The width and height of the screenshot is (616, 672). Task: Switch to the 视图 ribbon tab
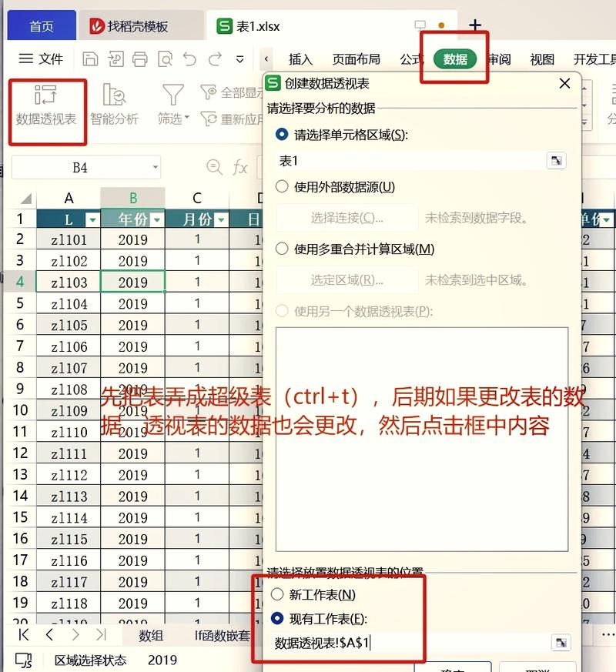pos(542,59)
